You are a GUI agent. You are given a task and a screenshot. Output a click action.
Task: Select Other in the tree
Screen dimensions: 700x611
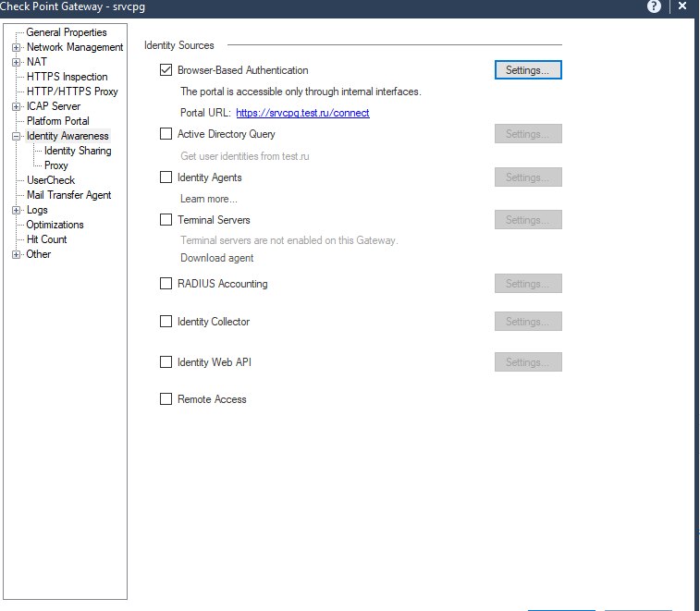pos(39,254)
